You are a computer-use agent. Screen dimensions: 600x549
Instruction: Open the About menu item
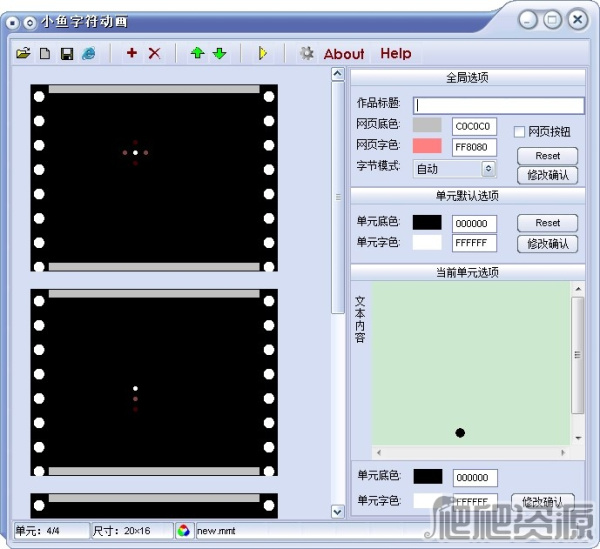(x=344, y=54)
